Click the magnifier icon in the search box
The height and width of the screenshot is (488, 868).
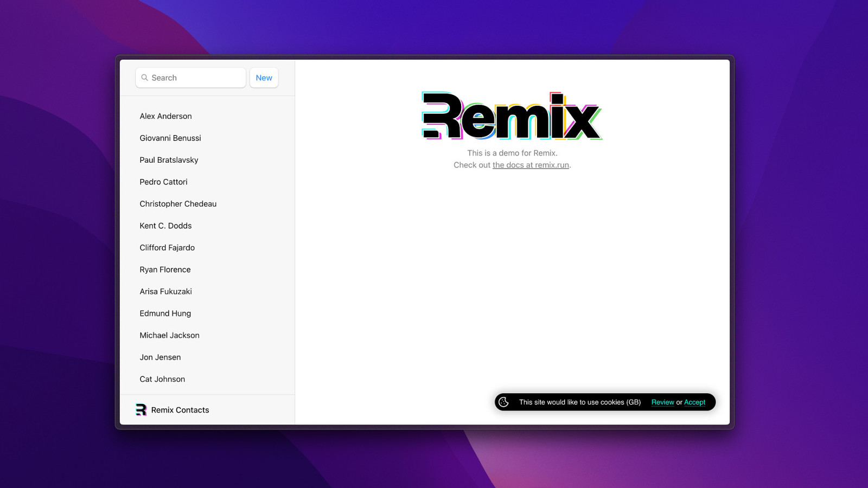pos(145,78)
